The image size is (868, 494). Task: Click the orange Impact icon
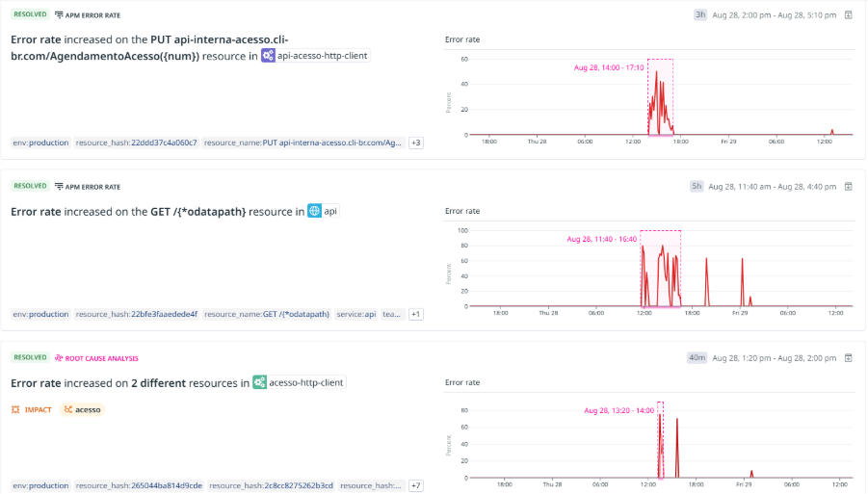15,409
